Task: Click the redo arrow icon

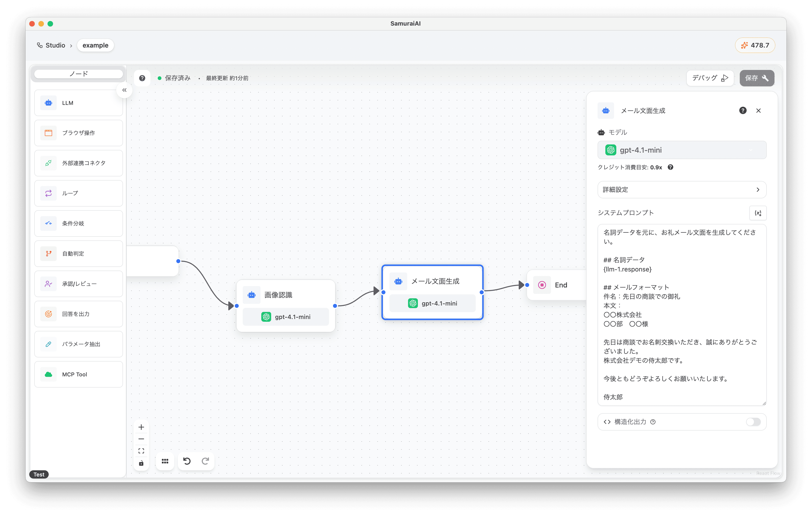Action: click(x=205, y=461)
